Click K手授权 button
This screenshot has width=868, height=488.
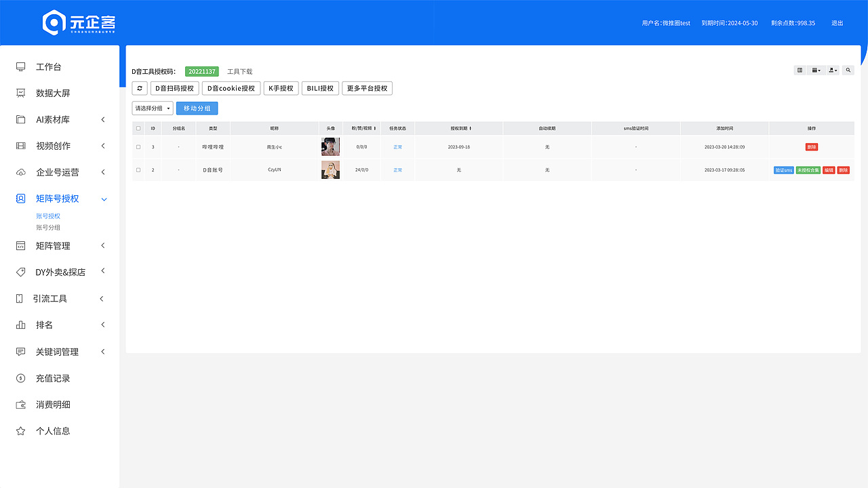click(x=281, y=88)
